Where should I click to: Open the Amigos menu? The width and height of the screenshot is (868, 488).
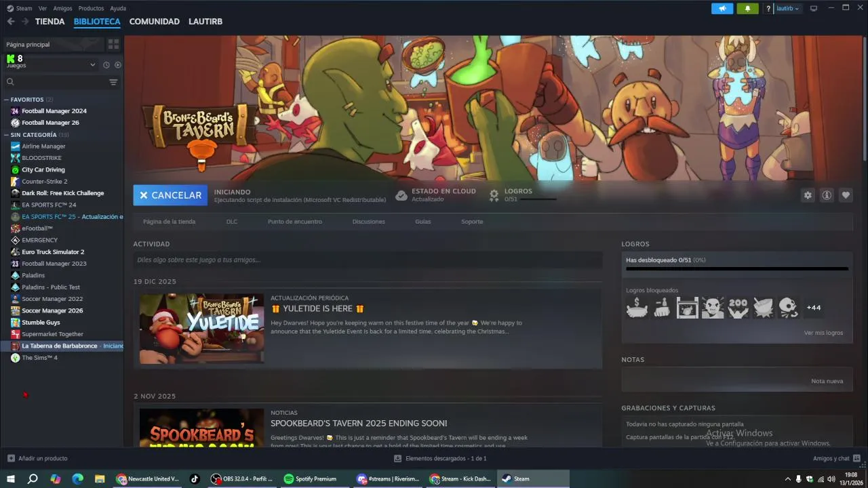tap(62, 8)
